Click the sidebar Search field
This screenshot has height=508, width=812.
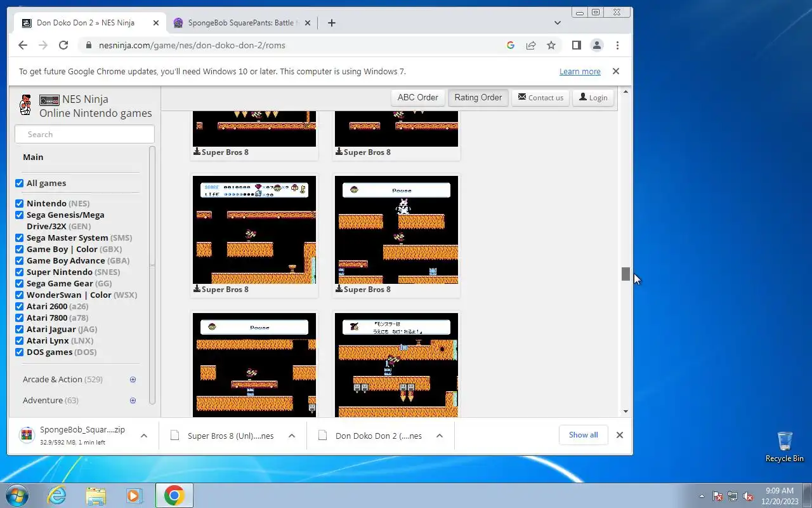(84, 135)
